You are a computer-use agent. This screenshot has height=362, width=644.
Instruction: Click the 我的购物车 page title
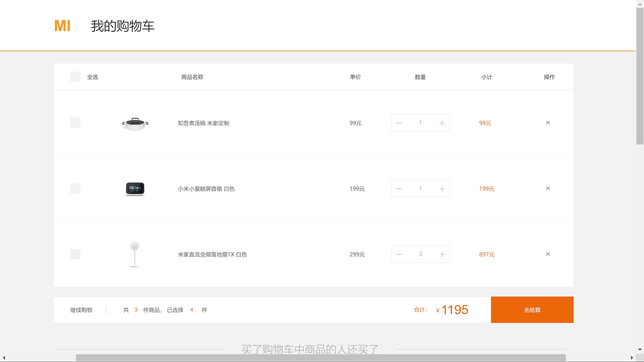click(x=122, y=26)
